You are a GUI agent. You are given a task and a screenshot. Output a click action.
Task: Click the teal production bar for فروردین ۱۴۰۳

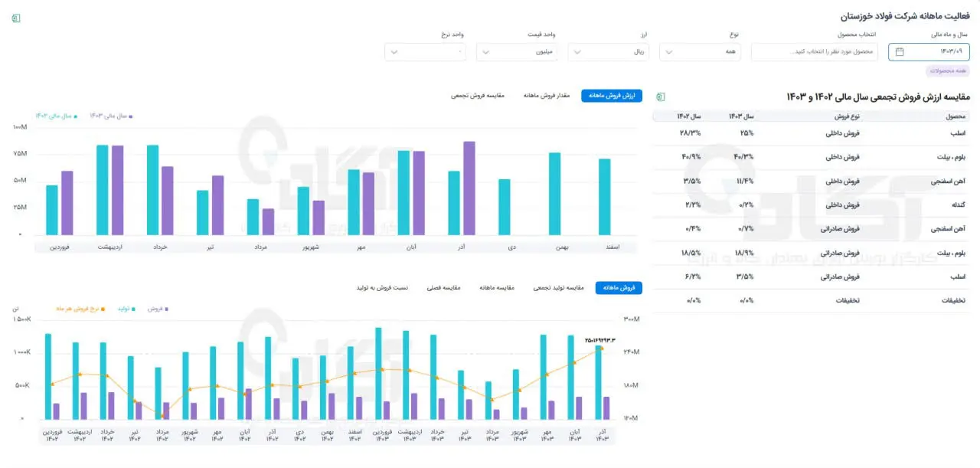pos(378,374)
